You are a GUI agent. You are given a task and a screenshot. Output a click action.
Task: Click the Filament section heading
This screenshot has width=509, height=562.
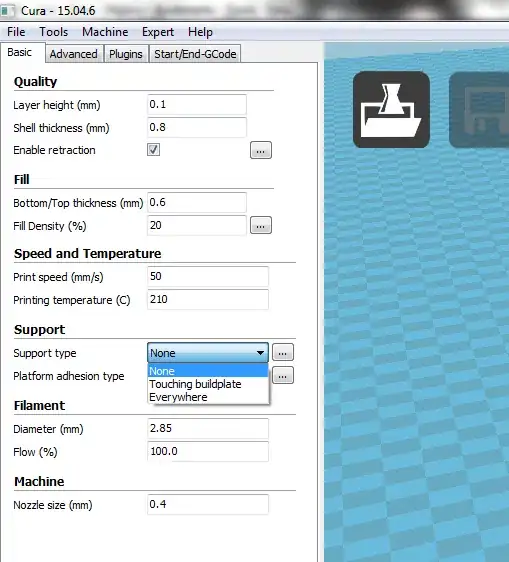point(39,405)
